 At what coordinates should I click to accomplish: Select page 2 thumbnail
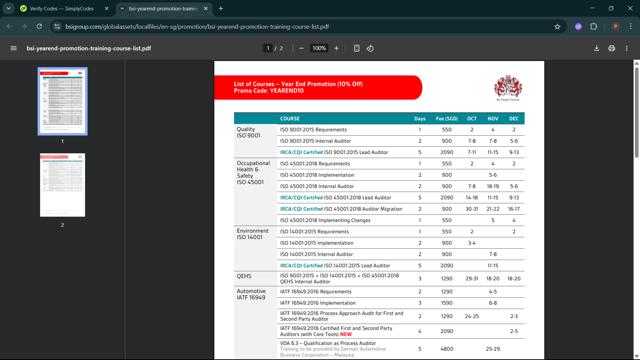point(62,185)
